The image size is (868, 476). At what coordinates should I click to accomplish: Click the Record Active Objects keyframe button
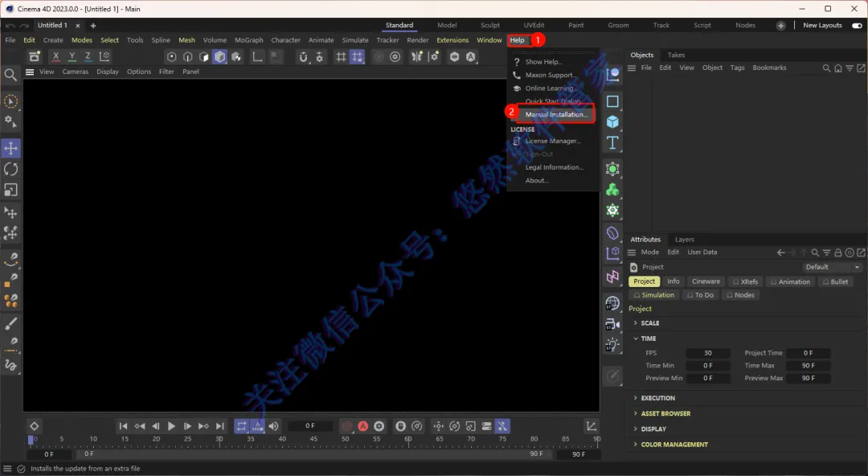pos(347,426)
